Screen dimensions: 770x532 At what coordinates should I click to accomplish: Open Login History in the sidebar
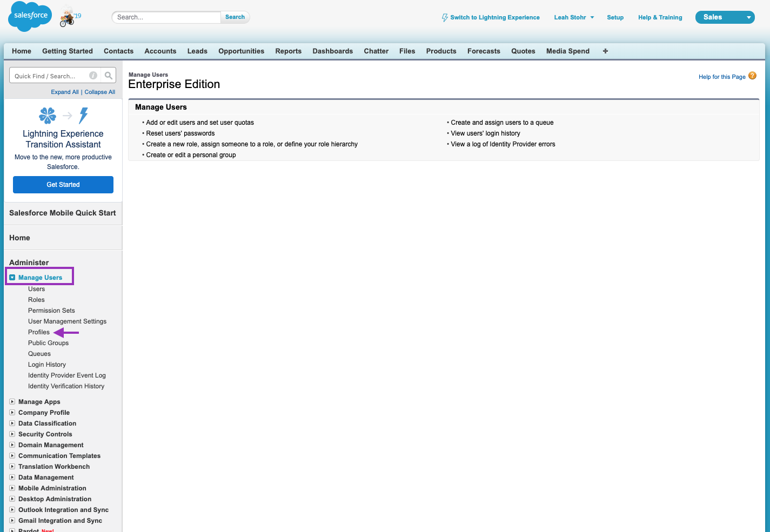pyautogui.click(x=47, y=365)
